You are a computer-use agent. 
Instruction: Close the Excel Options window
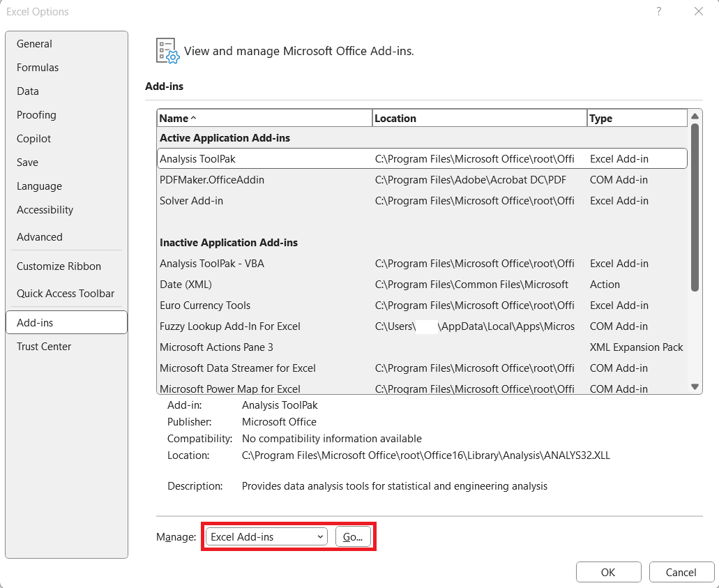pyautogui.click(x=699, y=11)
